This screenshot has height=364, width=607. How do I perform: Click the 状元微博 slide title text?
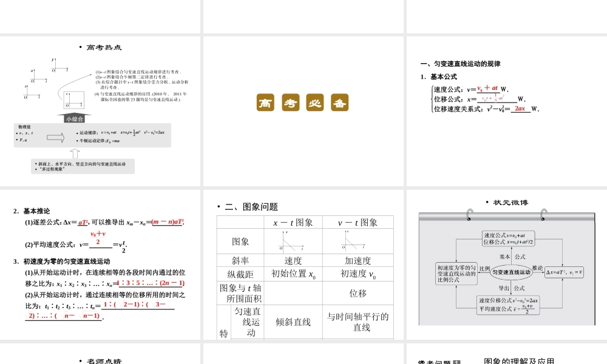click(x=510, y=202)
